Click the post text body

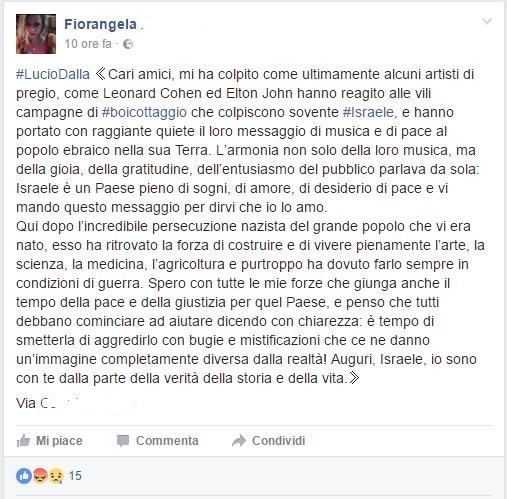tap(250, 226)
